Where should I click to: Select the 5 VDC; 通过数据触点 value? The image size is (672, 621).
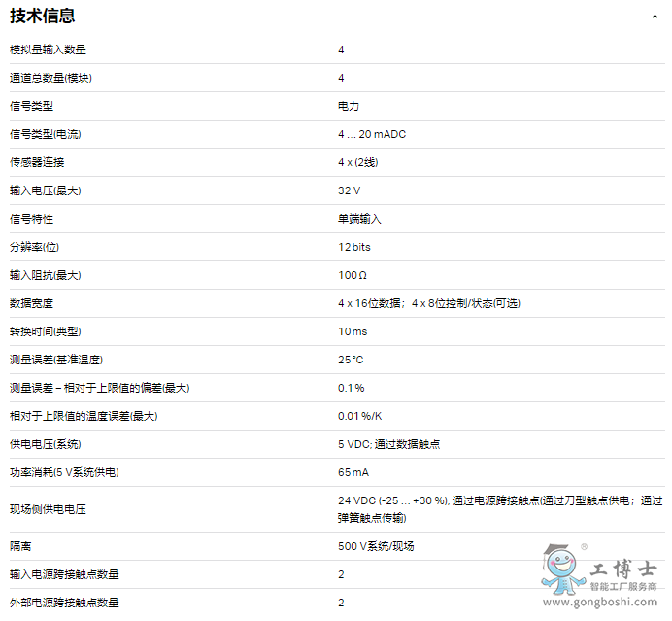coord(390,444)
